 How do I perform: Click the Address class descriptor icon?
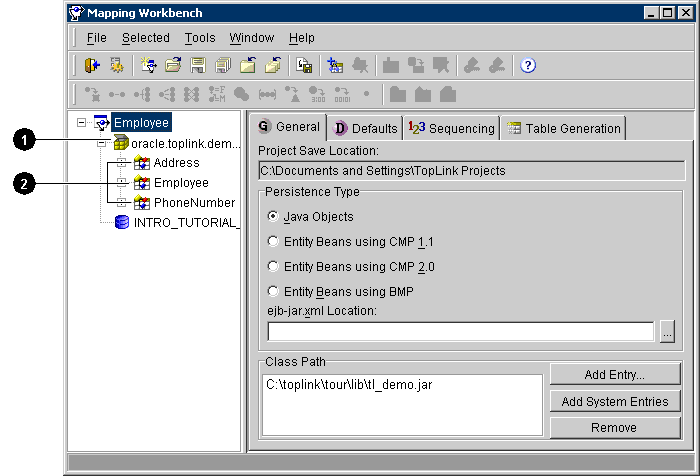[x=142, y=163]
